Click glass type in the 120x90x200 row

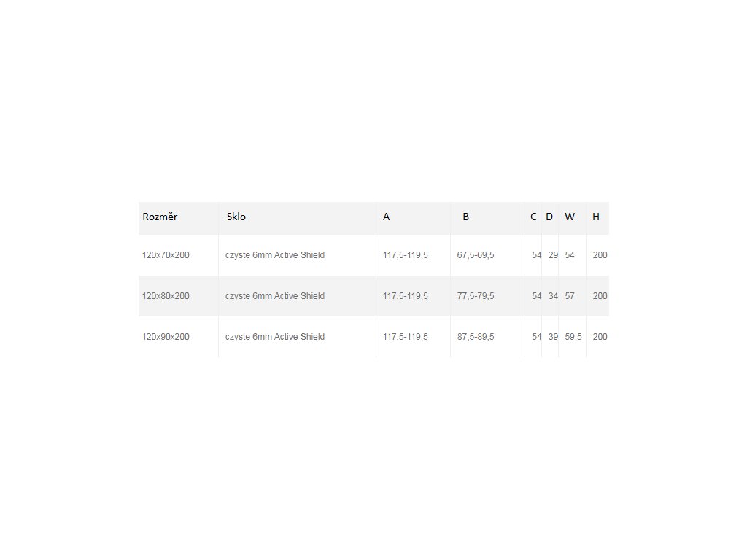coord(275,337)
